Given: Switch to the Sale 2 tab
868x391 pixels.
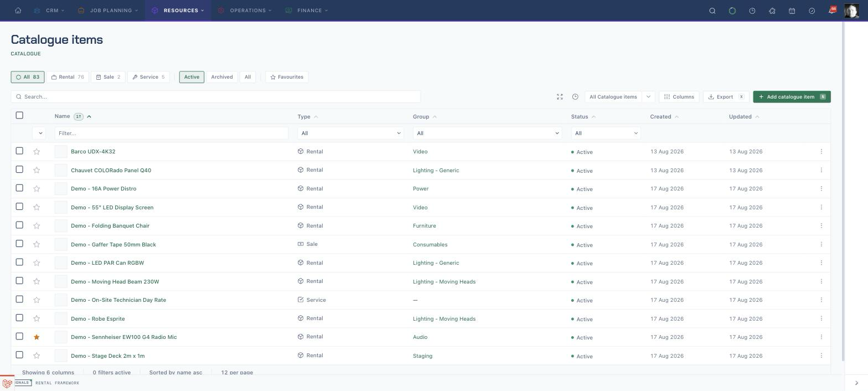Looking at the screenshot, I should 108,77.
